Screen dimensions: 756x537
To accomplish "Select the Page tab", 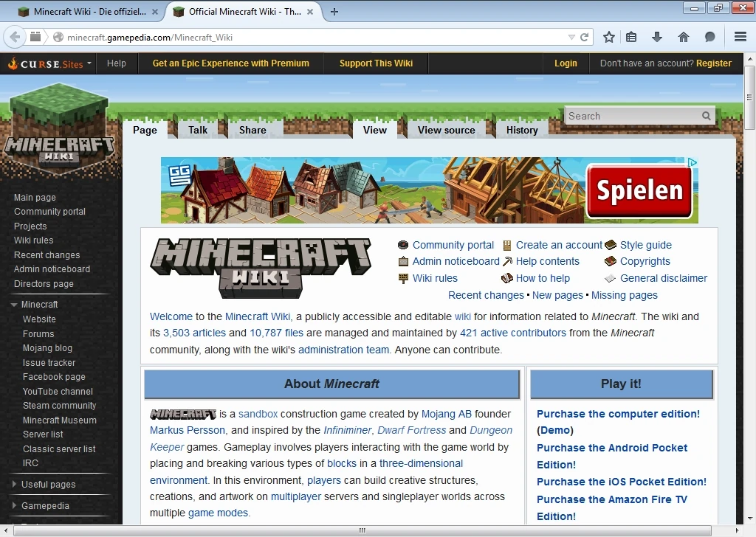I will (x=145, y=130).
